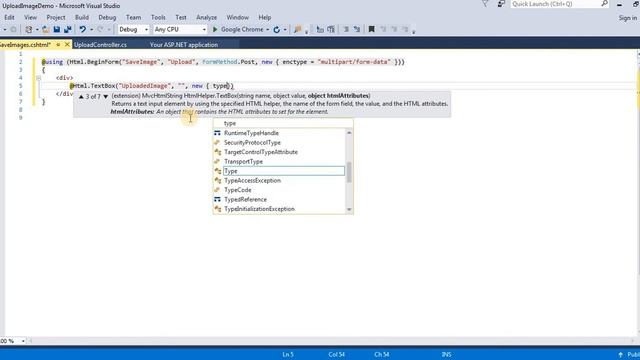Click the feedback icon beside Quick Launch
This screenshot has width=640, height=360.
pyautogui.click(x=501, y=4)
